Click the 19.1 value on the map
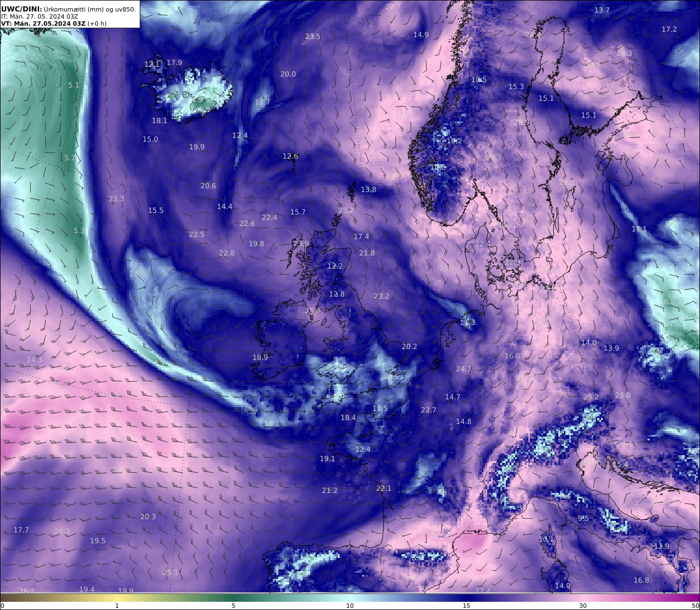The image size is (700, 610). 328,458
